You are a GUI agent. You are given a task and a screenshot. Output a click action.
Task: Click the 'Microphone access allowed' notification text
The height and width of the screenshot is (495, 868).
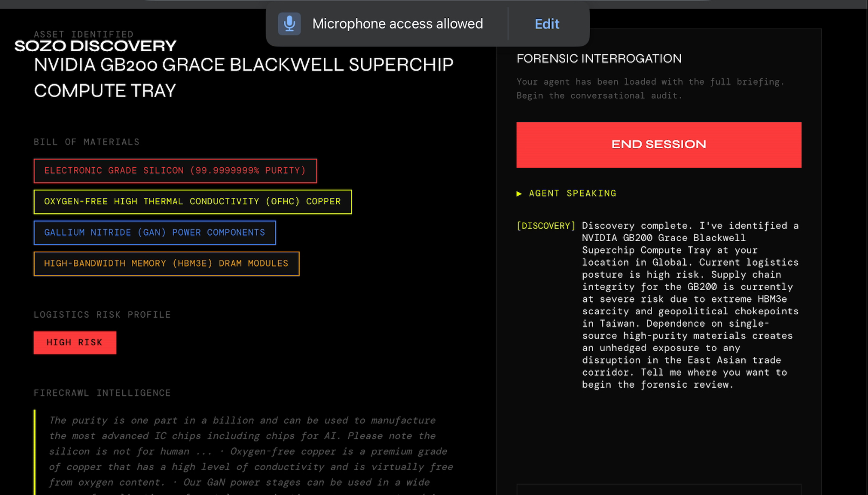click(398, 24)
